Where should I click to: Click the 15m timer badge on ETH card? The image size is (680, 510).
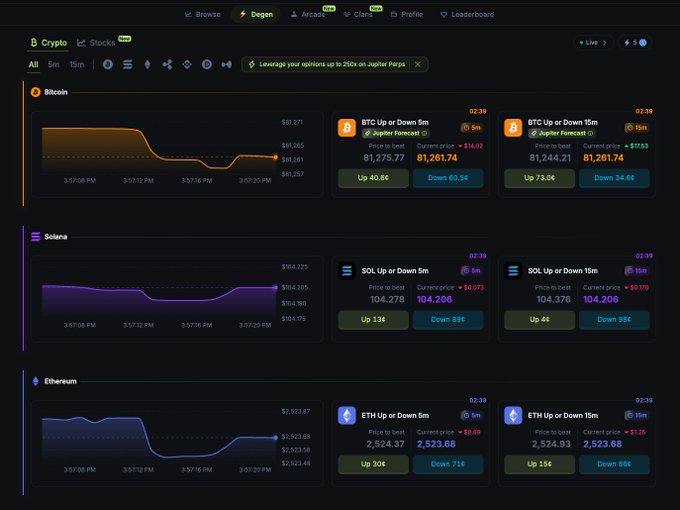(637, 415)
